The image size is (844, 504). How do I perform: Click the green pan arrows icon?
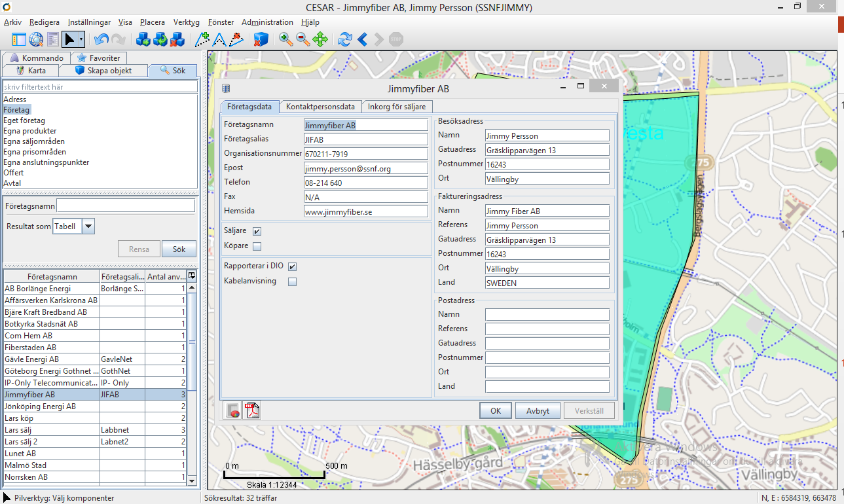pos(320,40)
